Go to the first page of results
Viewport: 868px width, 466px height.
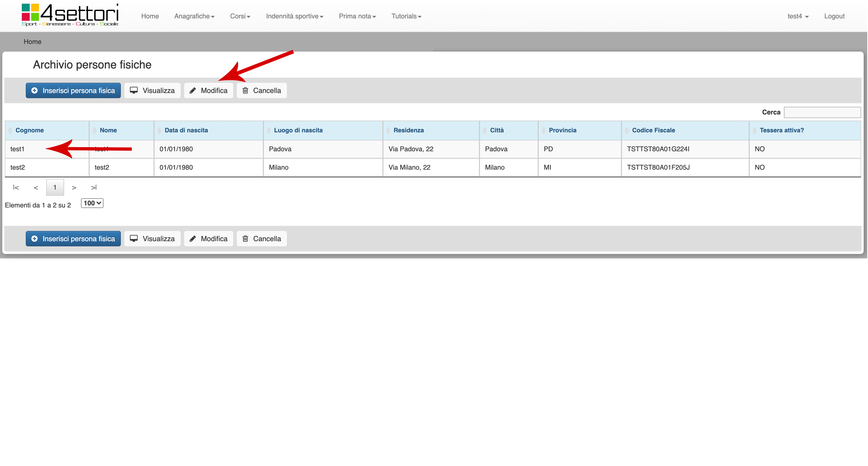pos(16,188)
